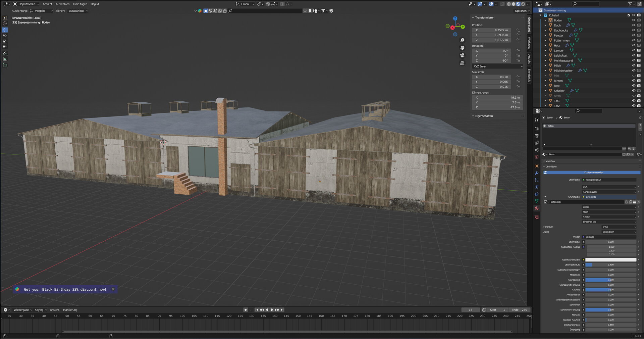
Task: Toggle camera view with camera icon
Action: point(462,55)
